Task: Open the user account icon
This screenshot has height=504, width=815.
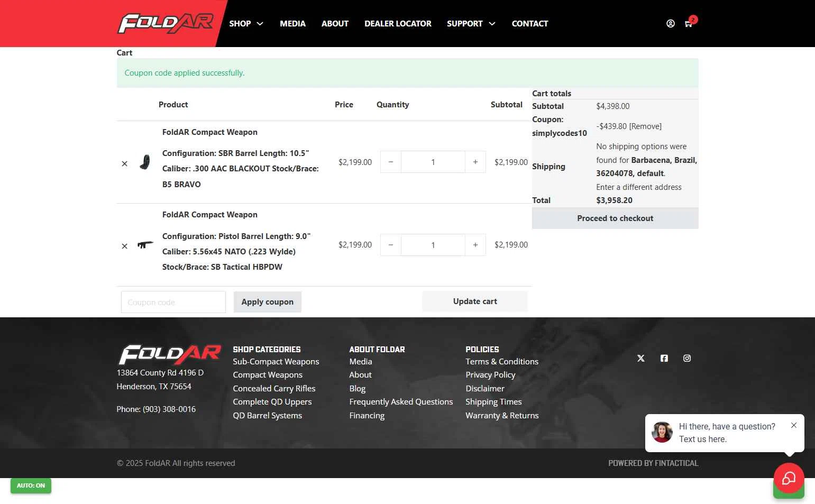Action: click(670, 24)
